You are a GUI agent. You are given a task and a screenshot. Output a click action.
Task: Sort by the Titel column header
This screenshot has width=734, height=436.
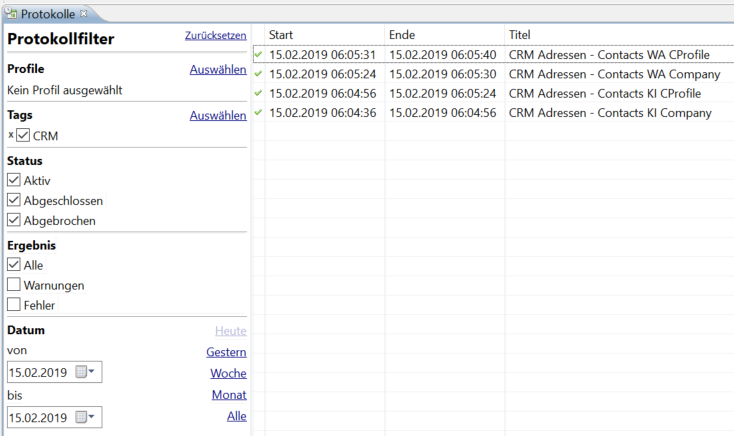click(x=619, y=35)
